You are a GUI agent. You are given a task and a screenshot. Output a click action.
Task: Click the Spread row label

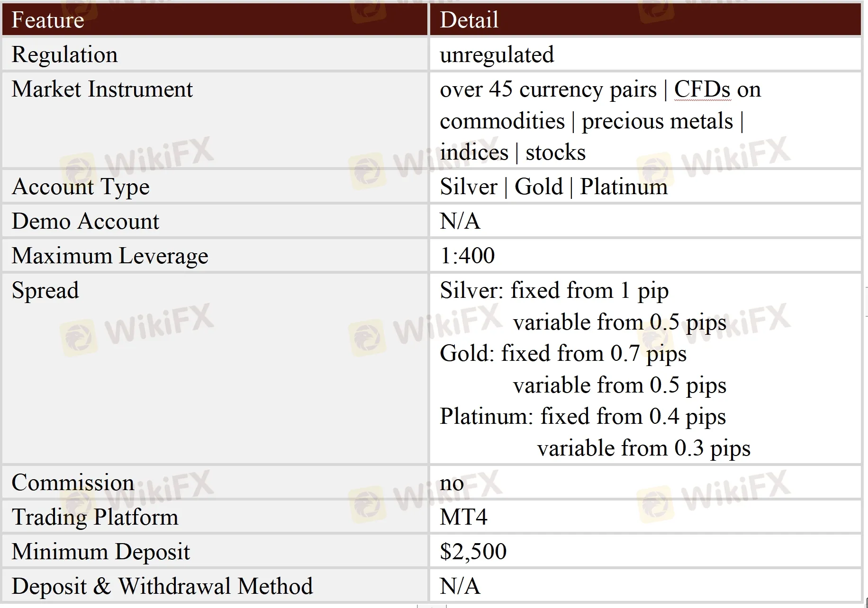[45, 290]
